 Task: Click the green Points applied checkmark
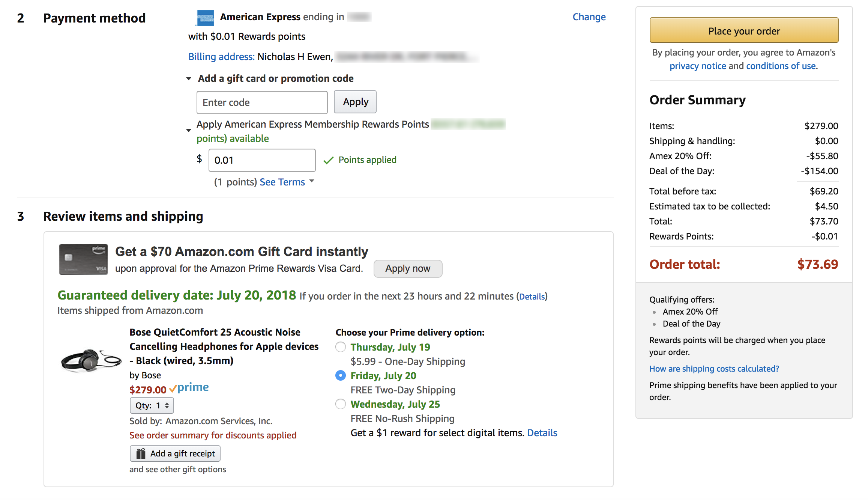[329, 160]
